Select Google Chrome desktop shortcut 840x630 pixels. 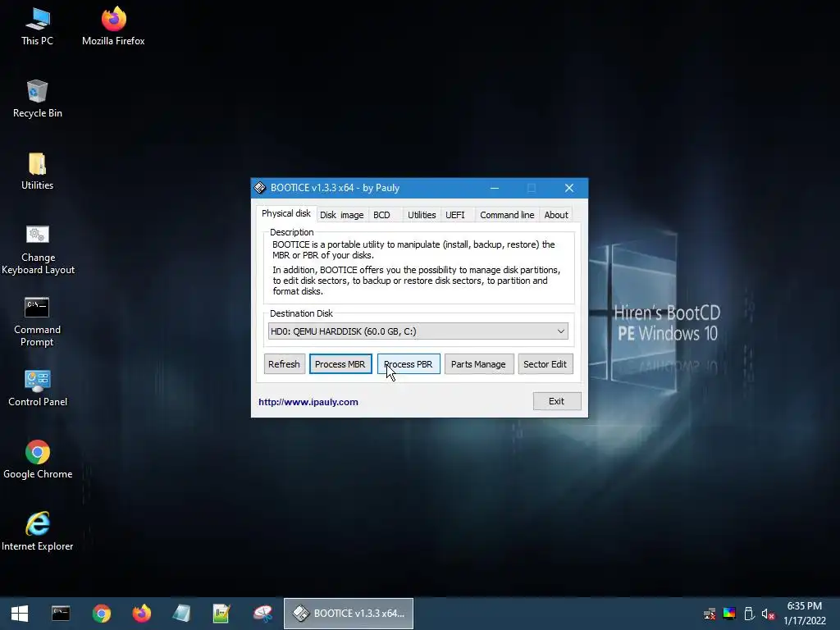click(38, 459)
